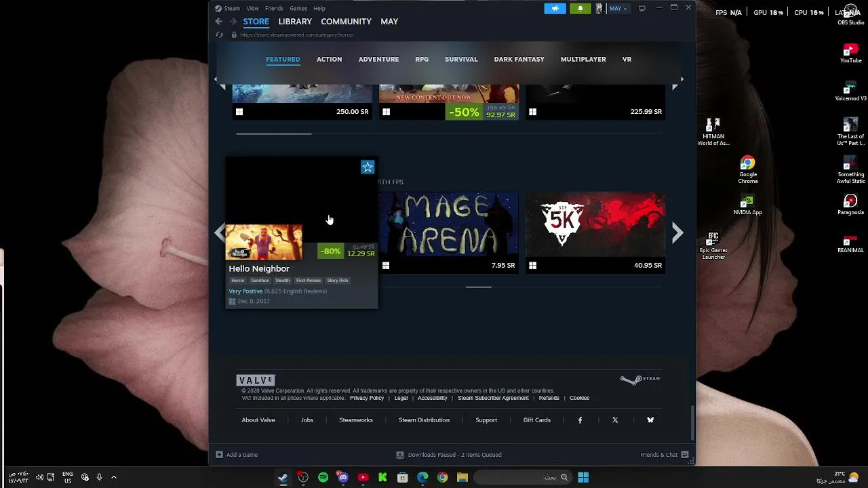
Task: Click the downloads status icon
Action: (400, 455)
